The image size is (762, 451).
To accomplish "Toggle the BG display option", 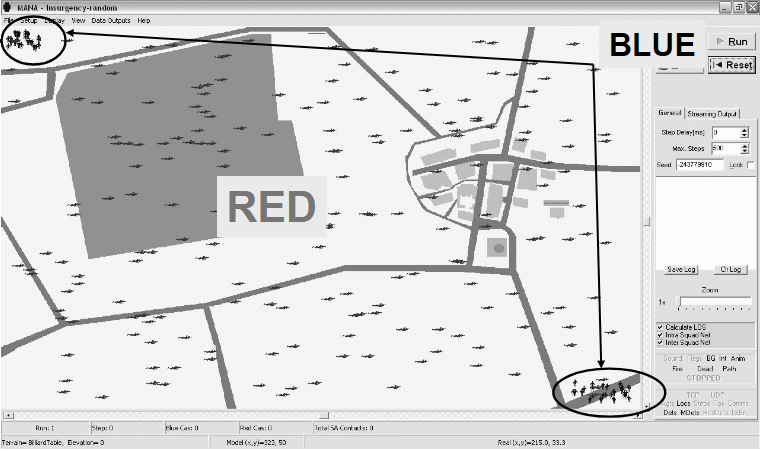I will [x=711, y=358].
